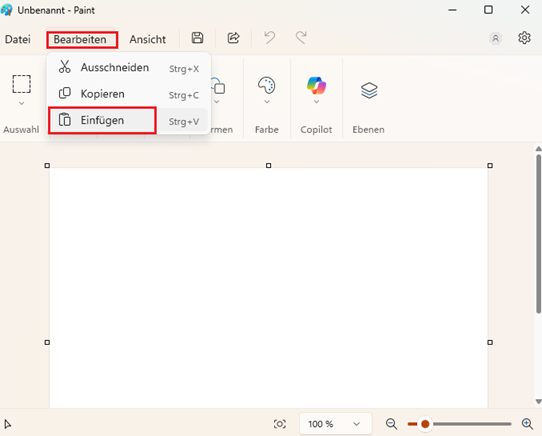The width and height of the screenshot is (542, 436).
Task: Click the zoom in magnifier icon
Action: (x=527, y=424)
